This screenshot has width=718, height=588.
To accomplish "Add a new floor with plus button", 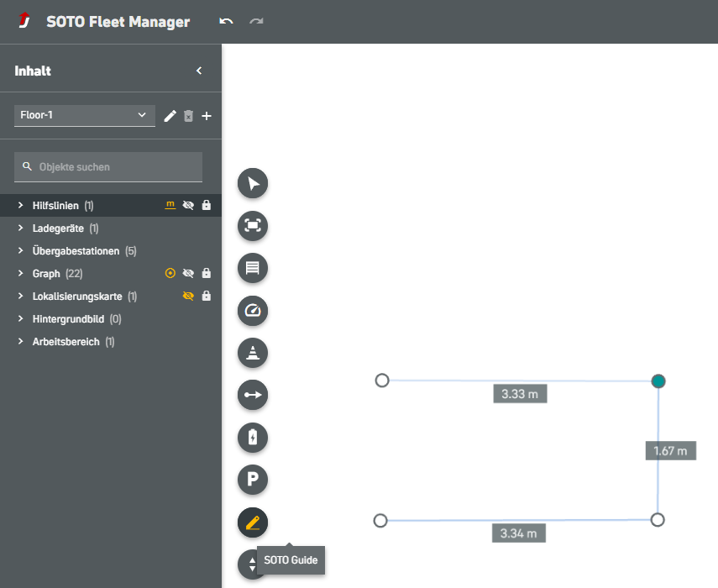I will [207, 116].
